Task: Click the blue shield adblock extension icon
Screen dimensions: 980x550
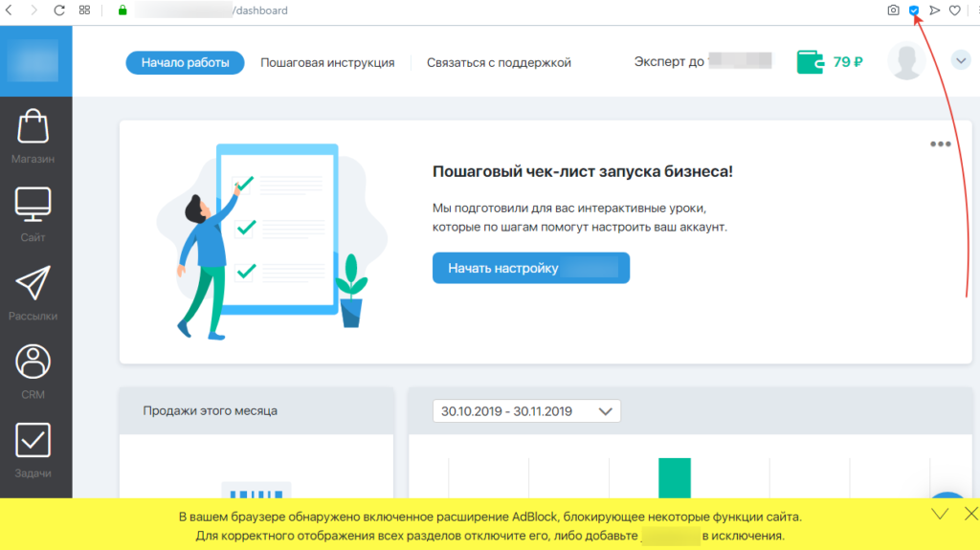Action: 914,11
